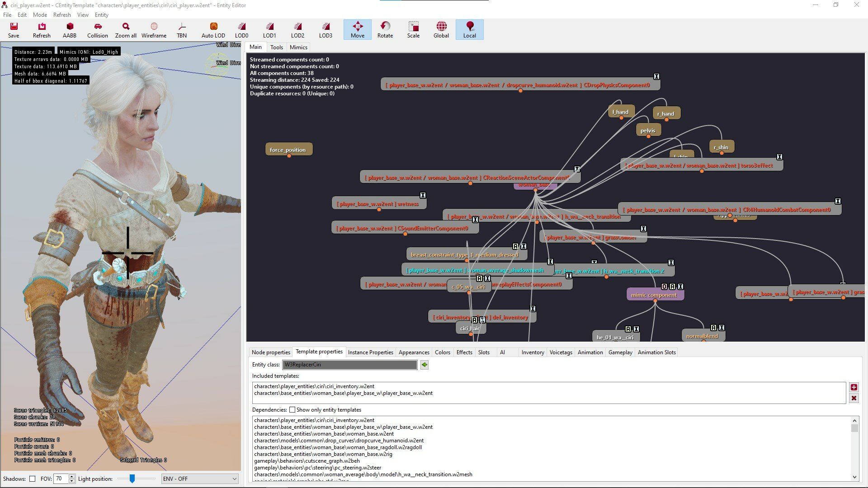
Task: Enable Collision view icon
Action: coord(98,30)
